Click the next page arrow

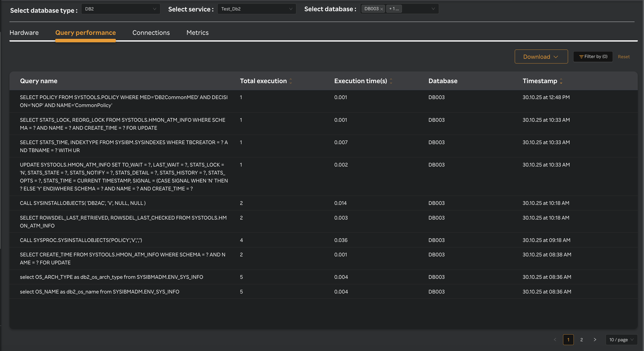pyautogui.click(x=595, y=340)
